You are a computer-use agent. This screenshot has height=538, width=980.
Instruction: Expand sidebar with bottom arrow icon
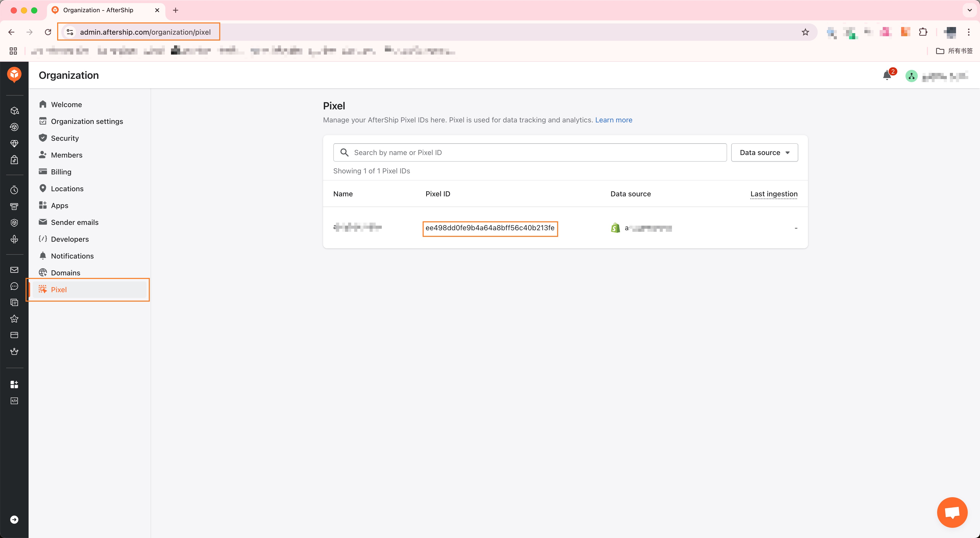pyautogui.click(x=14, y=519)
